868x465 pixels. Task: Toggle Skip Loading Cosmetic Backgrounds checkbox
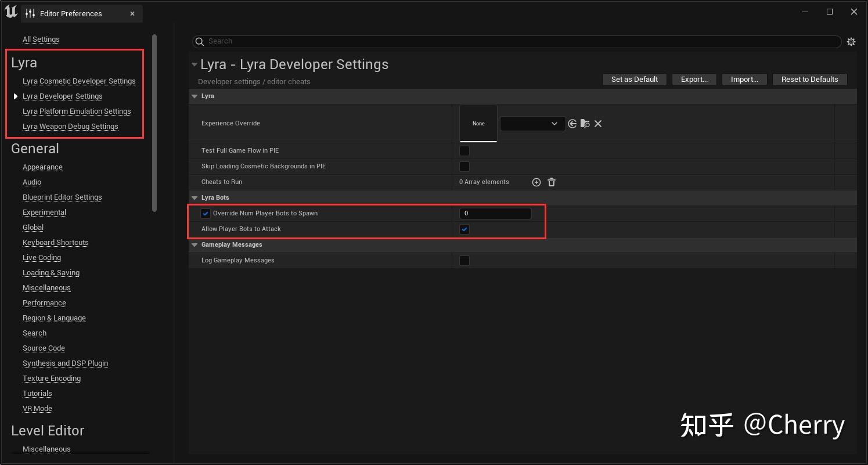click(x=464, y=167)
